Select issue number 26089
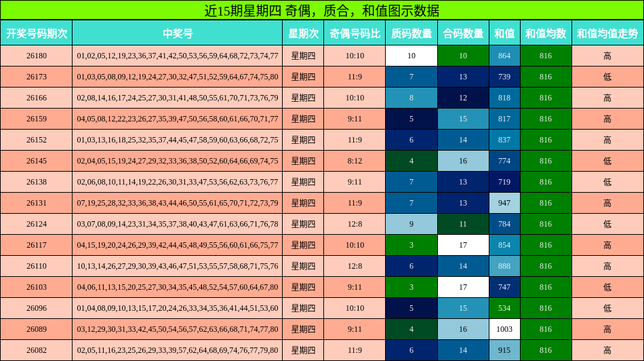The height and width of the screenshot is (361, 644). 36,329
